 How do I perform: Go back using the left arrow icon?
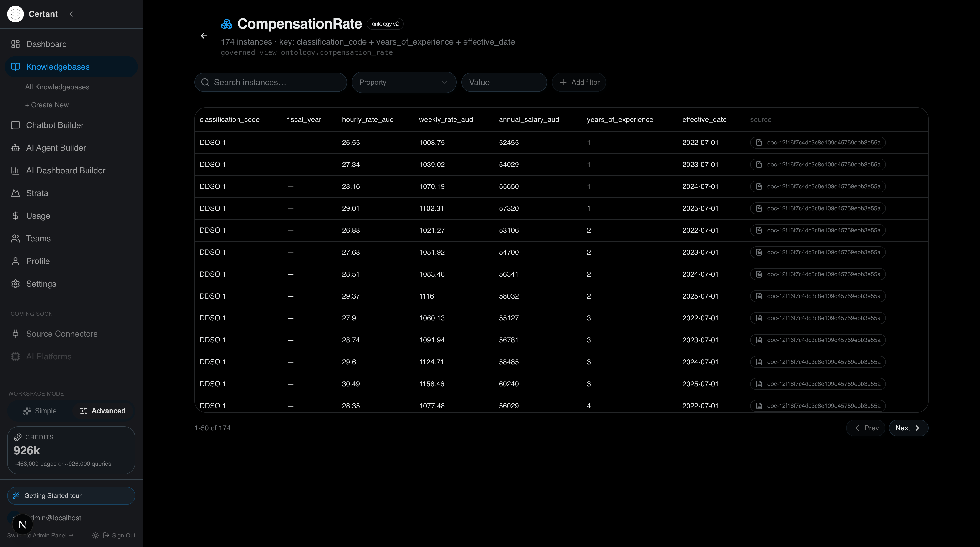204,36
